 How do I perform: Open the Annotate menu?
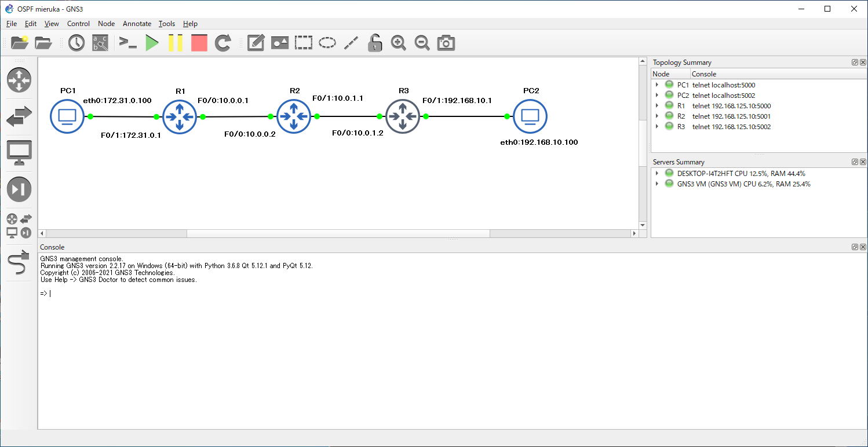137,24
